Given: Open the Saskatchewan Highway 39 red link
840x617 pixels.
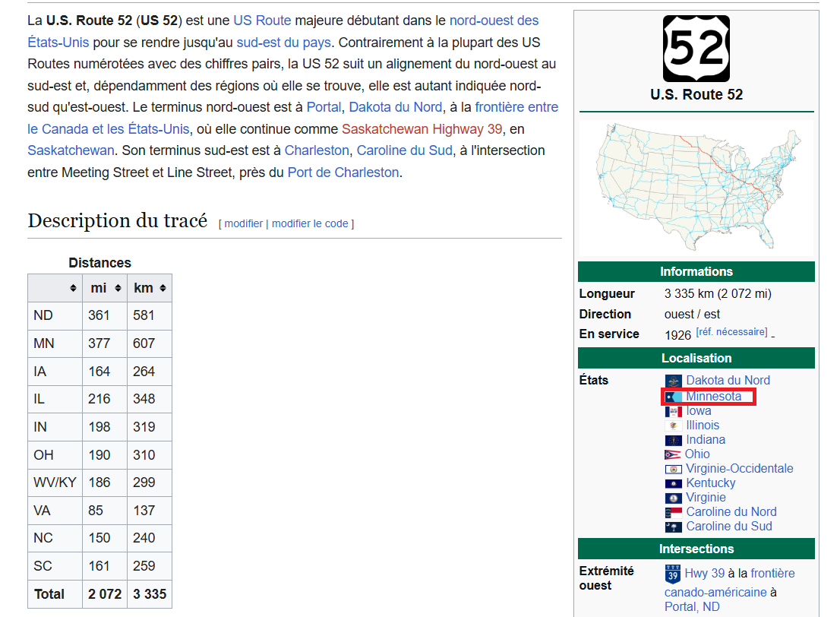Looking at the screenshot, I should (422, 129).
